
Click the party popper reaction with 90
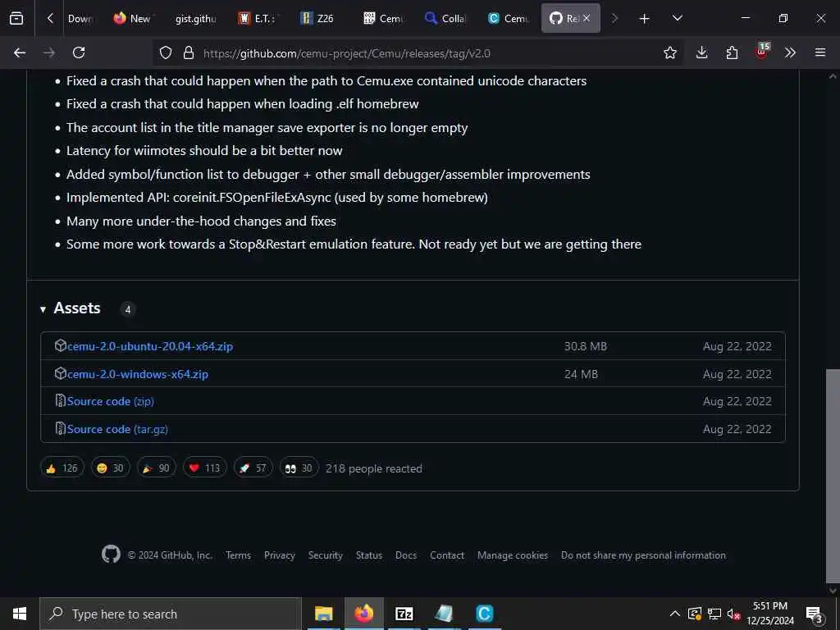tap(157, 468)
